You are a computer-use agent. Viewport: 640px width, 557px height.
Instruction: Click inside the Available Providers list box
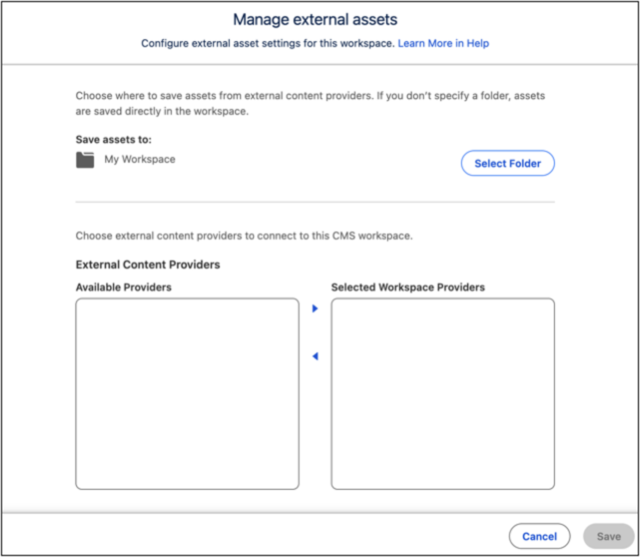pyautogui.click(x=187, y=394)
